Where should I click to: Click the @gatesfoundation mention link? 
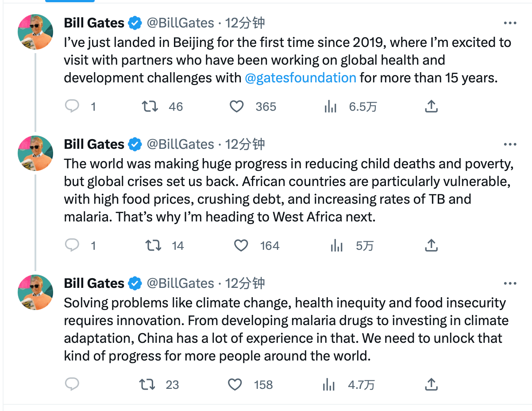(x=300, y=78)
